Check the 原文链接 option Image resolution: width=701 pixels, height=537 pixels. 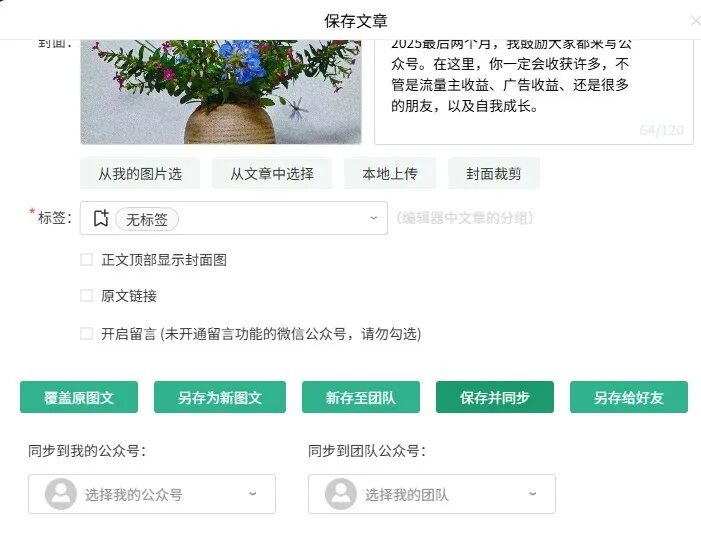point(86,296)
